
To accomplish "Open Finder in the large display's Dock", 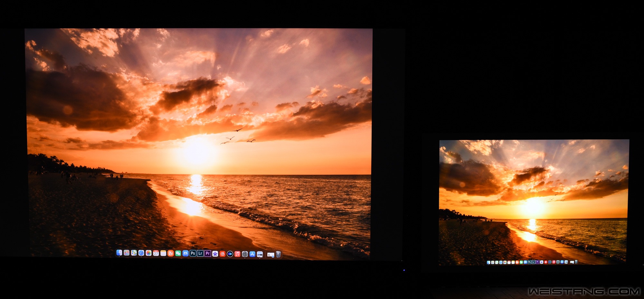I will [119, 253].
